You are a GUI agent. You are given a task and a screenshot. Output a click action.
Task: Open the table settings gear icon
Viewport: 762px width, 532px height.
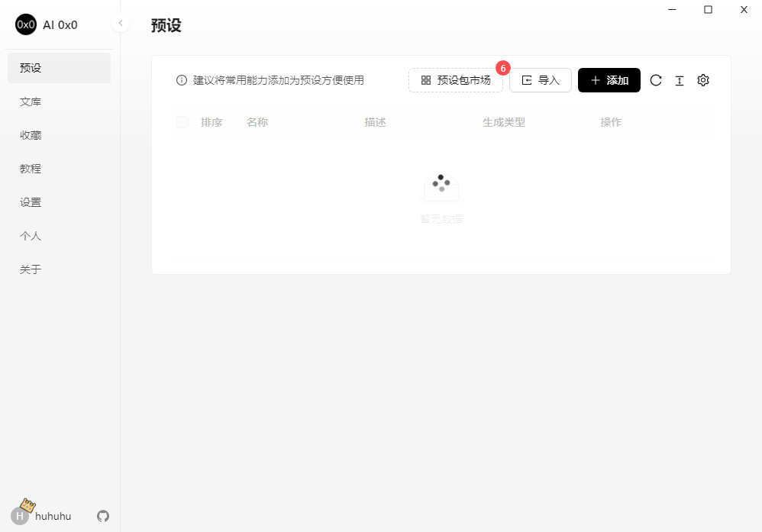[703, 80]
